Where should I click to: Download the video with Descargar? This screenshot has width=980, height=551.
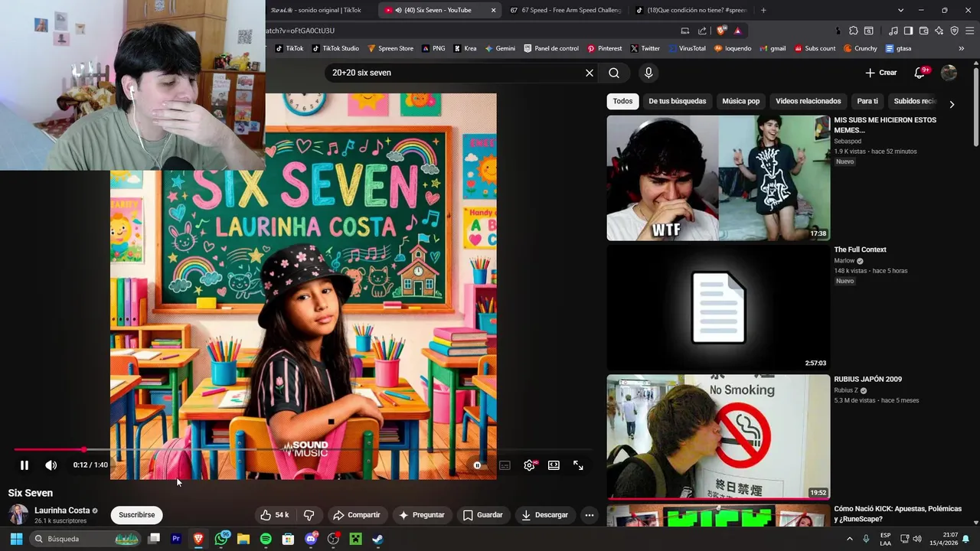tap(545, 515)
